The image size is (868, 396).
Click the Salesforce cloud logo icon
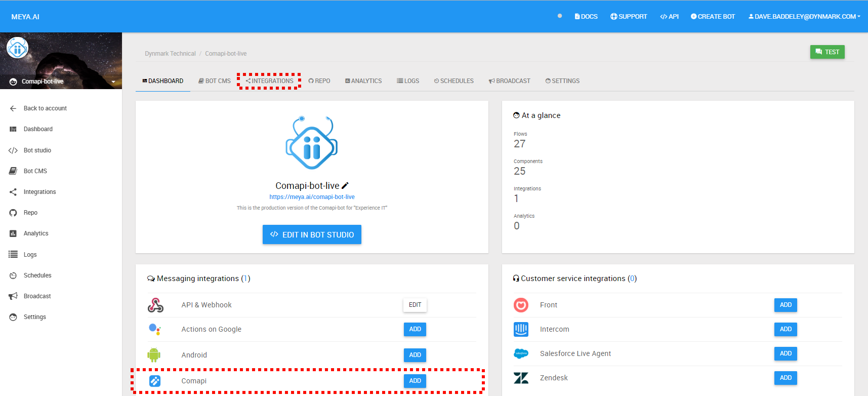pos(521,353)
